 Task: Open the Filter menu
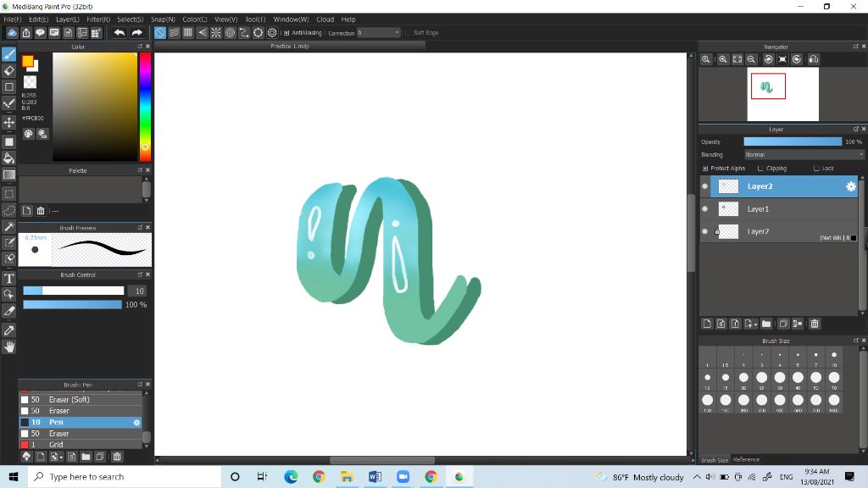click(98, 19)
